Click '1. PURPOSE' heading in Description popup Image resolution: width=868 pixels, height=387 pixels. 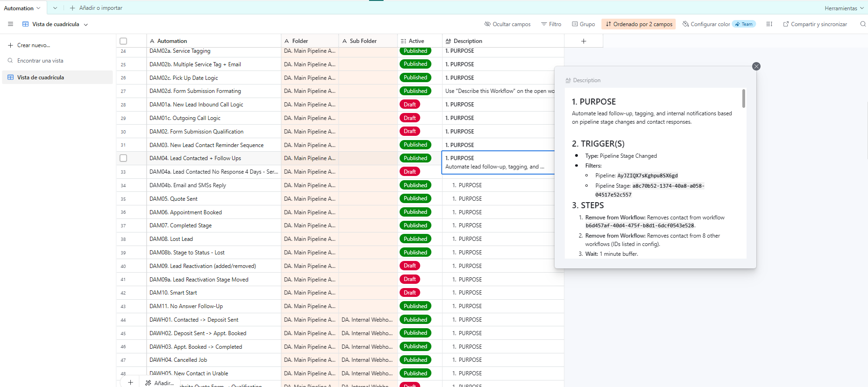[x=594, y=102]
